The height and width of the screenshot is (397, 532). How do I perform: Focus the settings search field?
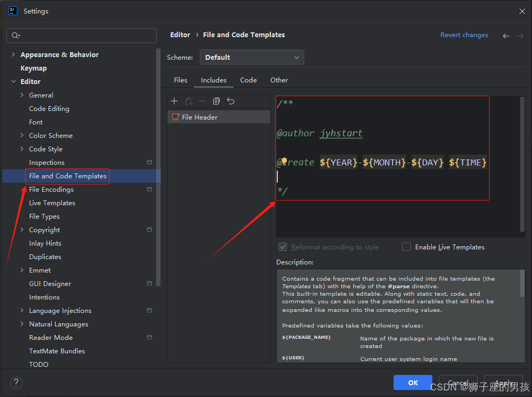pyautogui.click(x=81, y=36)
